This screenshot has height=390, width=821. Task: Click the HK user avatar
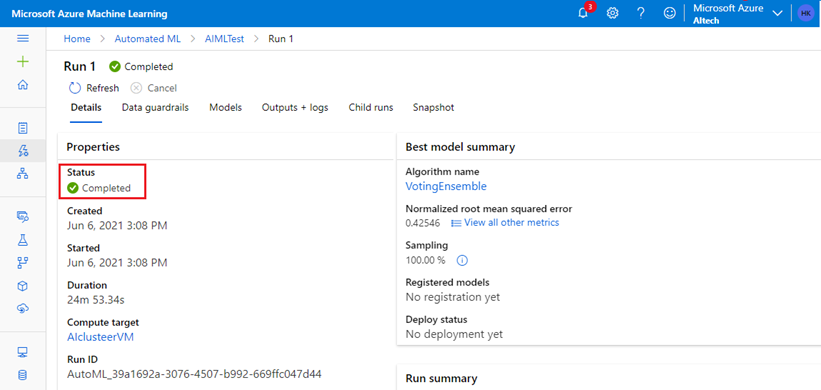click(806, 14)
